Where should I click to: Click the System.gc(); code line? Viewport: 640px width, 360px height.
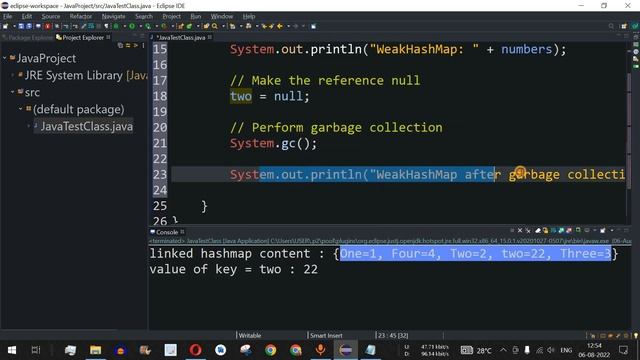tap(273, 143)
